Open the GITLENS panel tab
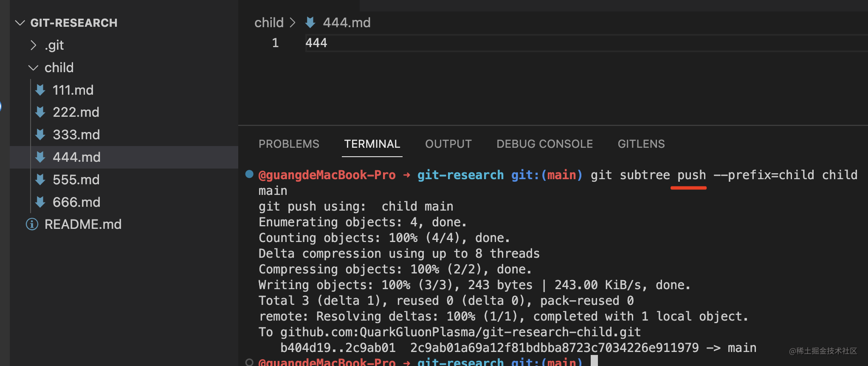The width and height of the screenshot is (868, 366). pyautogui.click(x=641, y=144)
